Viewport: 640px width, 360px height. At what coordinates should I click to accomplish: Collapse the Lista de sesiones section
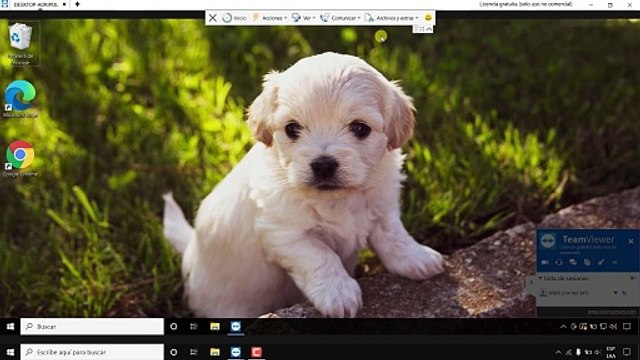(x=540, y=278)
